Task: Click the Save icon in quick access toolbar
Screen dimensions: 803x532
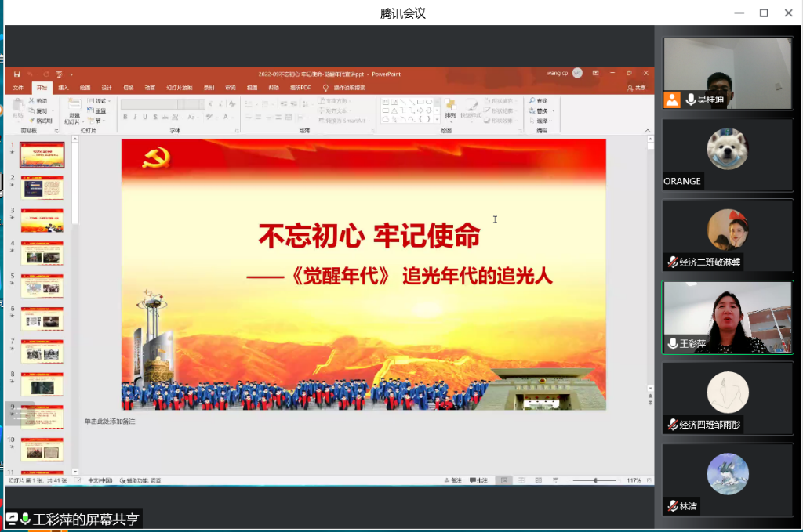Action: [17, 74]
